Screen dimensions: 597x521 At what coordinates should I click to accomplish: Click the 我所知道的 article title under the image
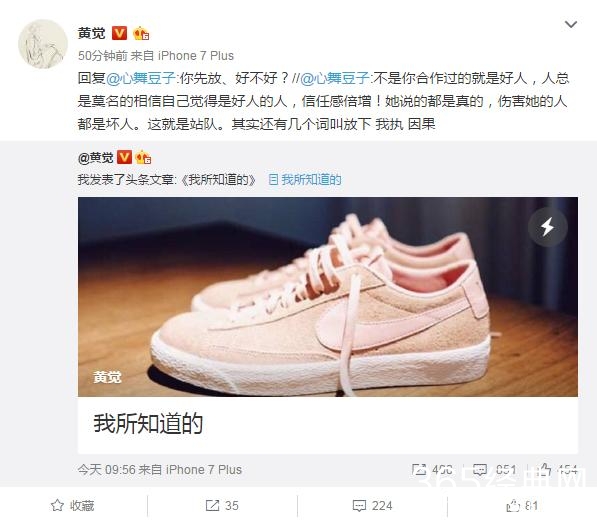coord(148,424)
